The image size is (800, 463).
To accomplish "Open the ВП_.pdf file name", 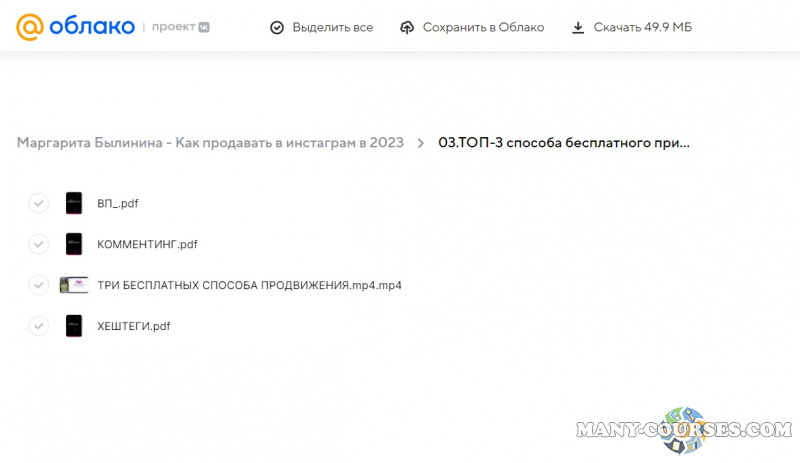I will (x=117, y=203).
